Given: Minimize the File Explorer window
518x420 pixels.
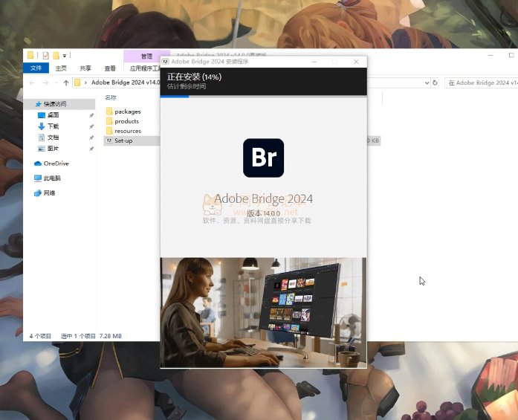Looking at the screenshot, I should coord(491,55).
